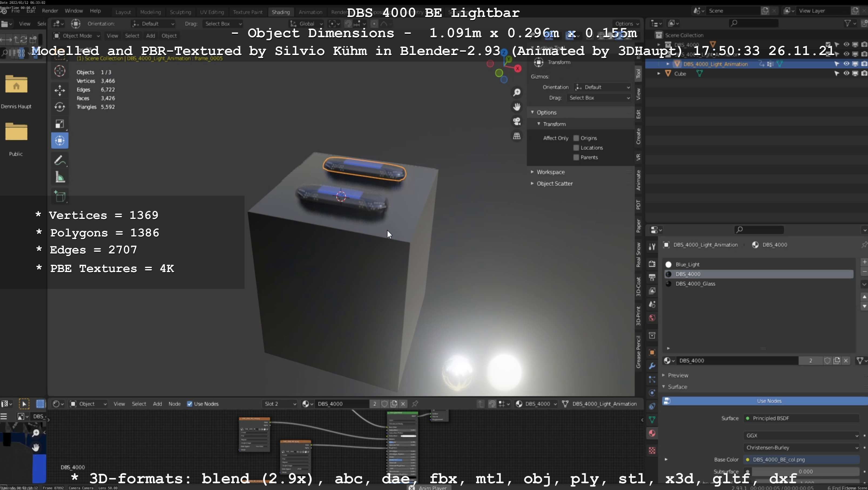Select the Scale tool
868x490 pixels.
[x=60, y=124]
